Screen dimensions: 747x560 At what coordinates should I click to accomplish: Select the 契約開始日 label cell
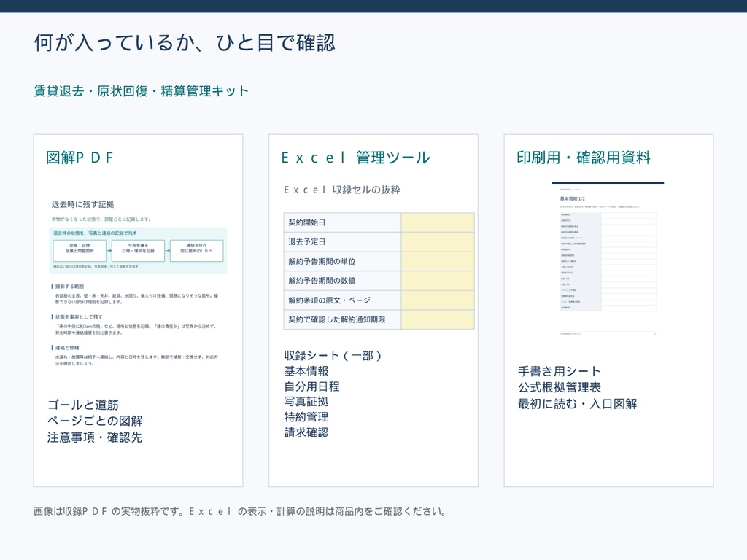343,222
